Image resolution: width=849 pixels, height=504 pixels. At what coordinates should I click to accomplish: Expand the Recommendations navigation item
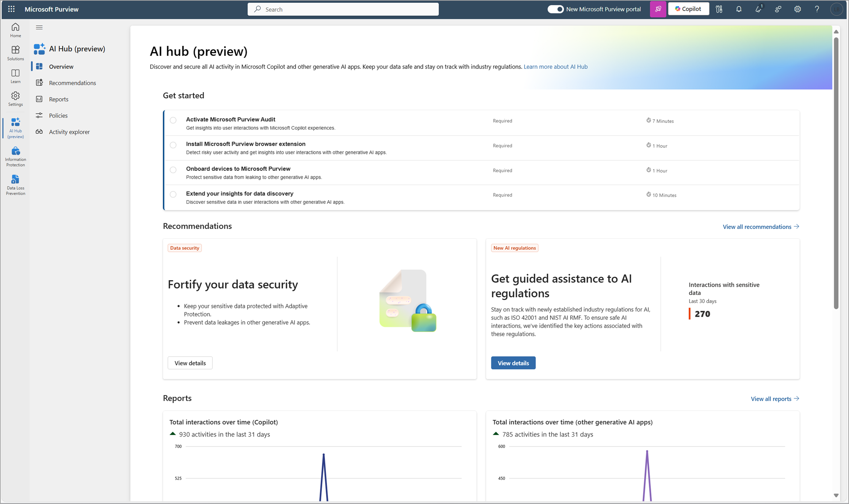pyautogui.click(x=73, y=82)
